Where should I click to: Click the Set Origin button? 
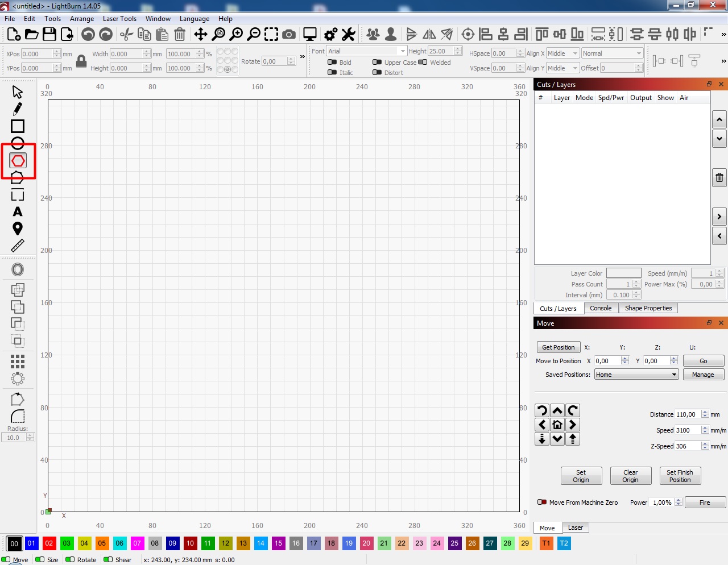coord(581,476)
